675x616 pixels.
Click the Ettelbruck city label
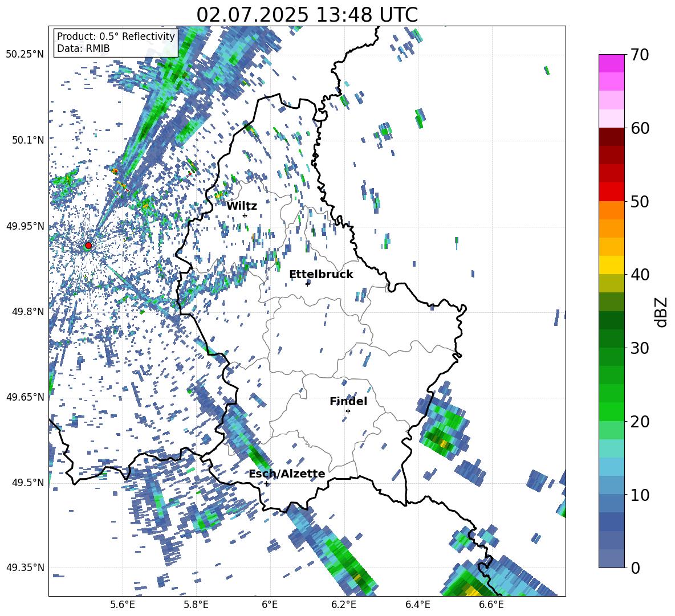coord(321,275)
